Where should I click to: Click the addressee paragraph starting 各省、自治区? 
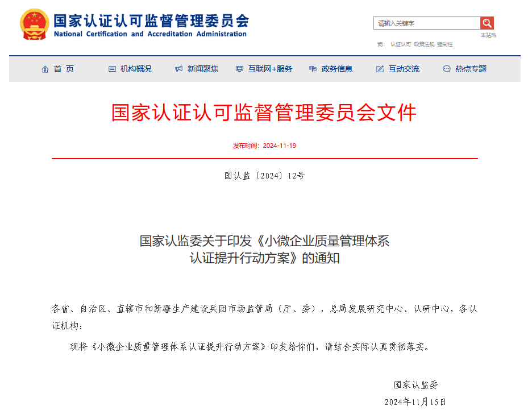click(x=265, y=317)
